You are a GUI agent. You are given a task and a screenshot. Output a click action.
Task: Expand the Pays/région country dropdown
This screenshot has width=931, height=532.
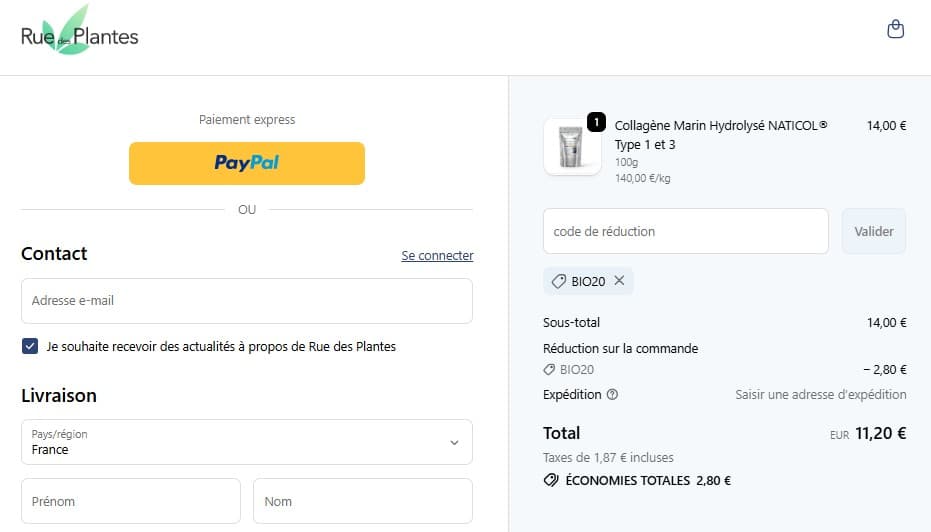coord(246,442)
